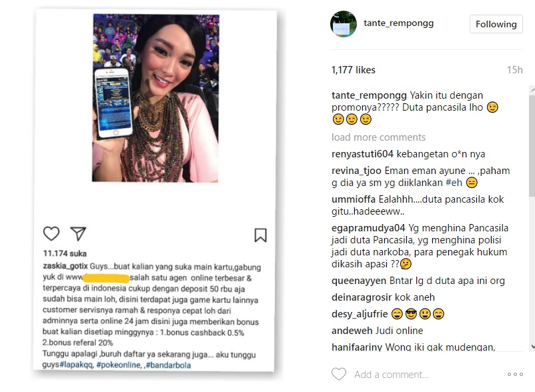Click the bookmark save icon in the screenshot
This screenshot has height=392, width=535.
[x=260, y=235]
